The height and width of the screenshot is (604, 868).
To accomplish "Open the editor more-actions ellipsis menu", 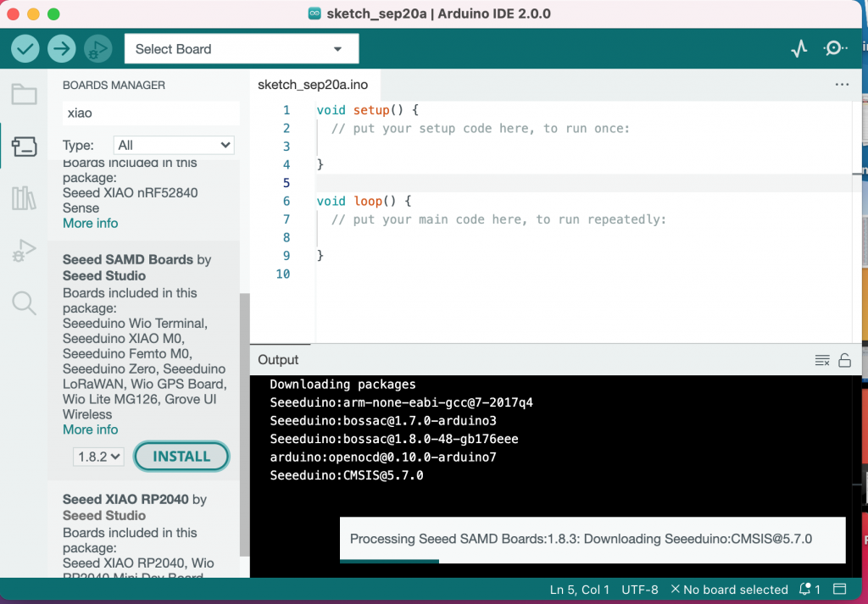I will coord(842,85).
